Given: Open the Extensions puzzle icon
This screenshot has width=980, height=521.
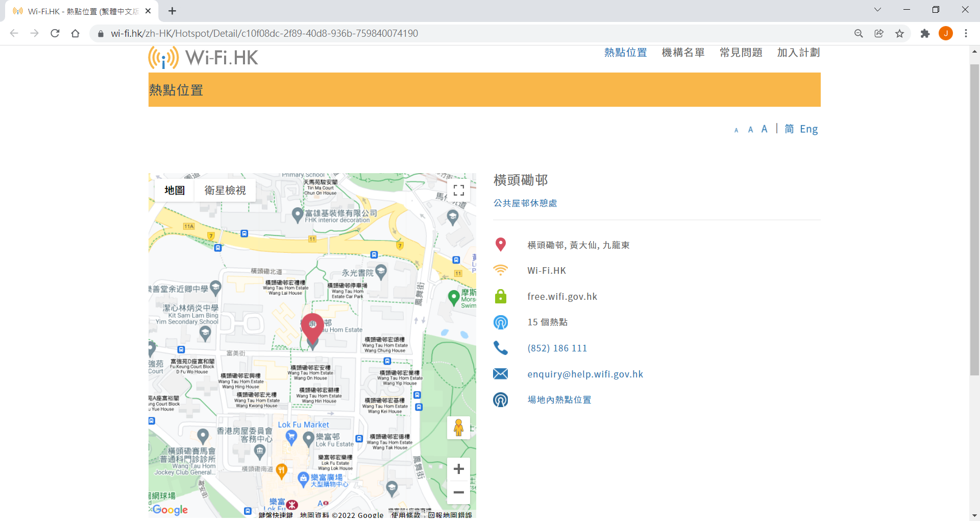Looking at the screenshot, I should [925, 33].
